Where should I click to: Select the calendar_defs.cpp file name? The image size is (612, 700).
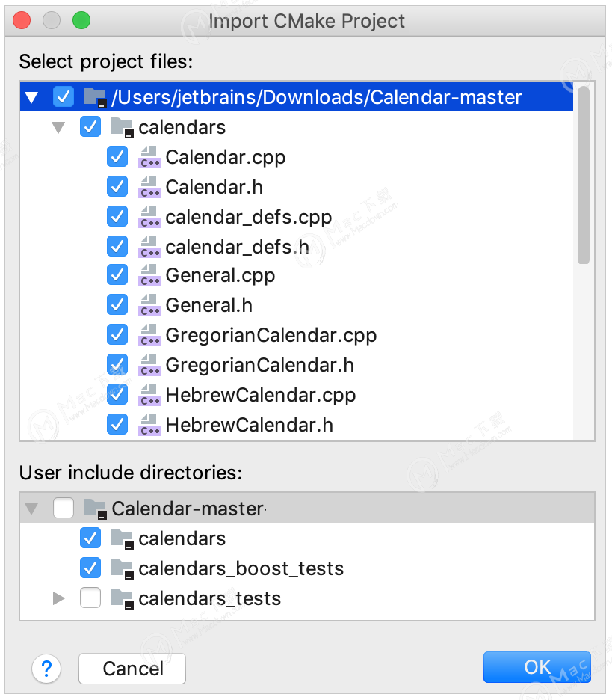coord(248,218)
